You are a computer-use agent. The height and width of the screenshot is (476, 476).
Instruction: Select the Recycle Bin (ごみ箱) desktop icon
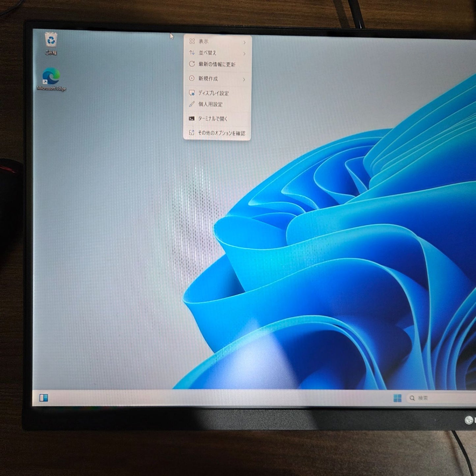point(51,43)
